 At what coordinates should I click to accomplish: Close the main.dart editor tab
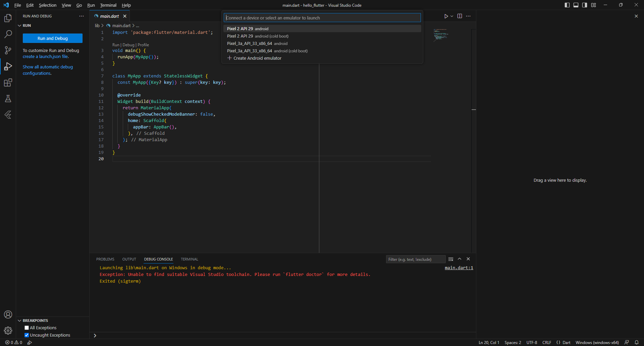pos(125,16)
